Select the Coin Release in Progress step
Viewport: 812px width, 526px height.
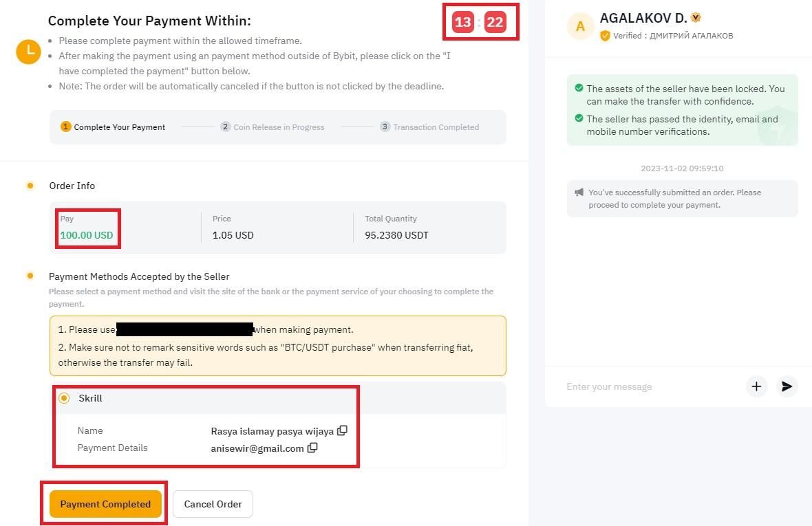pyautogui.click(x=273, y=127)
